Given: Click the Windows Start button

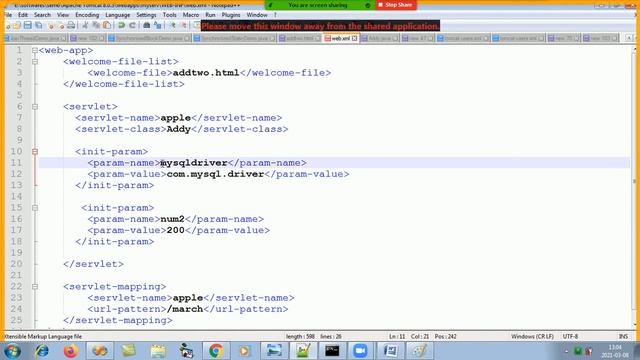Looking at the screenshot, I should (x=13, y=351).
